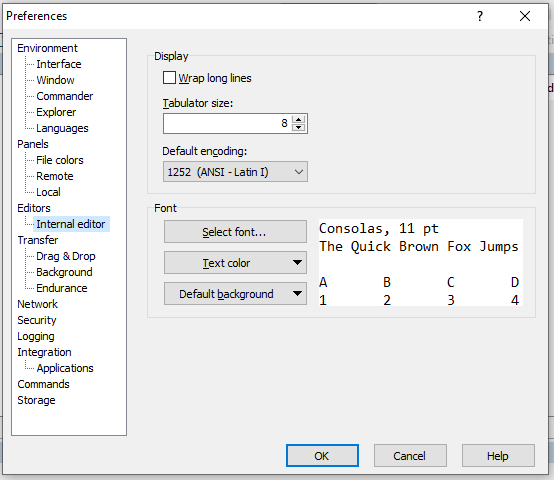Confirm preferences with OK

pyautogui.click(x=322, y=456)
